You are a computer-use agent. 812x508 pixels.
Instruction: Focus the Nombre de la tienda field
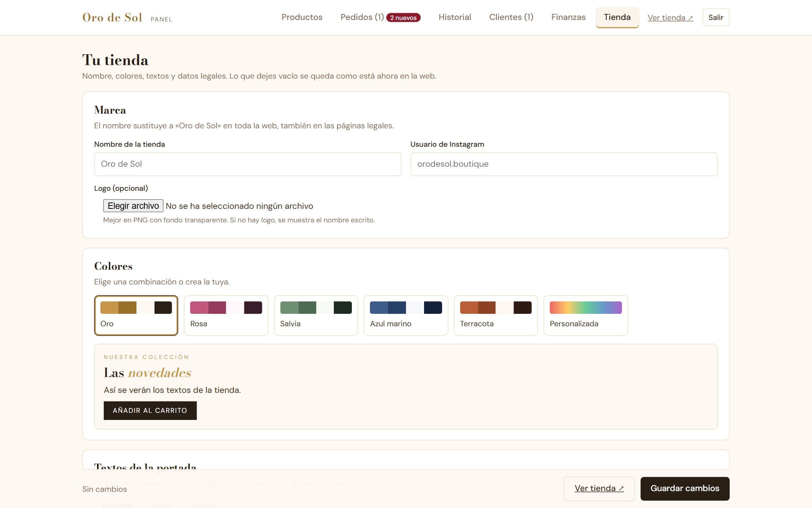tap(247, 164)
